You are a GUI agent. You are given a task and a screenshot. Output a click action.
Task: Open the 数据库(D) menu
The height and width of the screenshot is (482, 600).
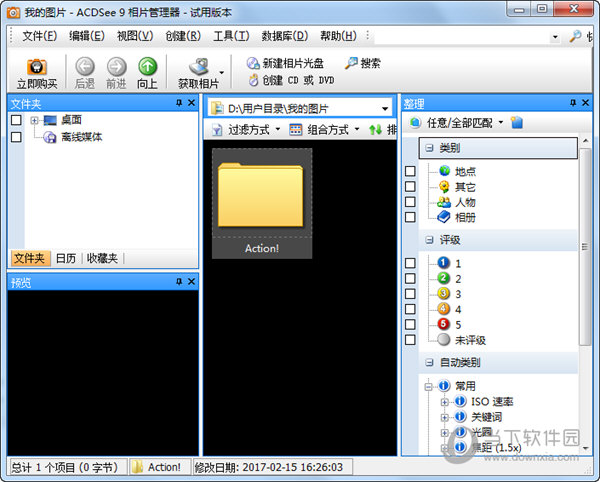pyautogui.click(x=285, y=36)
